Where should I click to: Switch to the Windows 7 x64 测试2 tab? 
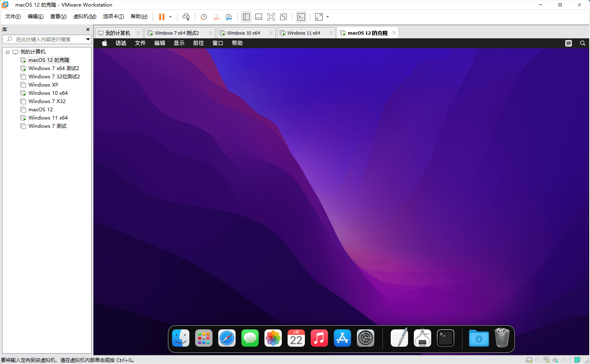tap(177, 33)
